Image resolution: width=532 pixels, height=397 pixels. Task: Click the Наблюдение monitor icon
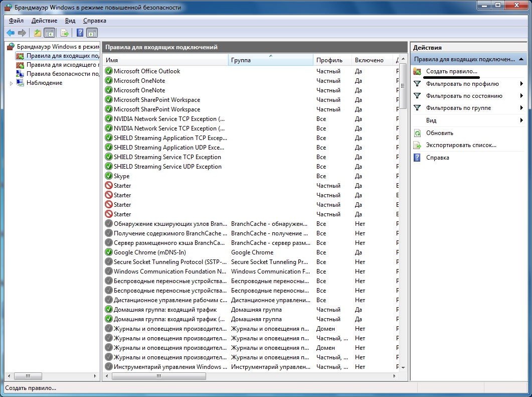(20, 83)
